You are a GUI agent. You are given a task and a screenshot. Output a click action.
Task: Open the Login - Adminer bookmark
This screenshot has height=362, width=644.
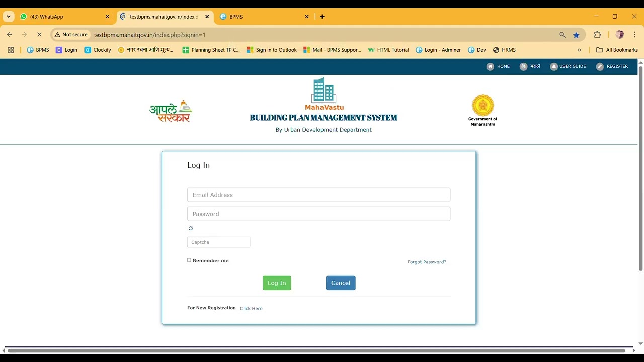click(438, 50)
